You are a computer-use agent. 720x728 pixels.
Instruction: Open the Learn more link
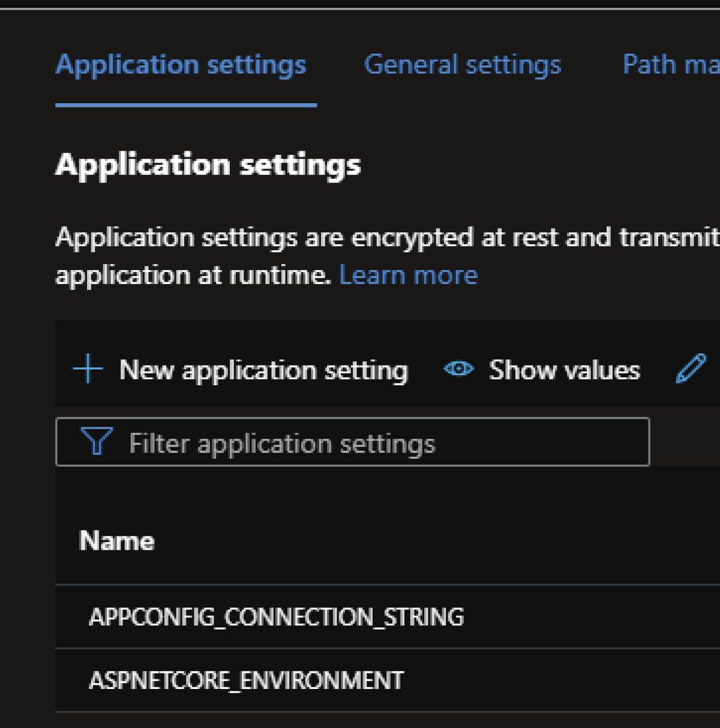click(409, 275)
